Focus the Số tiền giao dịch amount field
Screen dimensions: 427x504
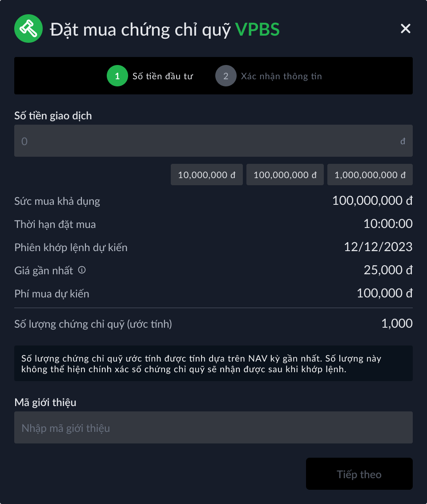tap(205, 141)
